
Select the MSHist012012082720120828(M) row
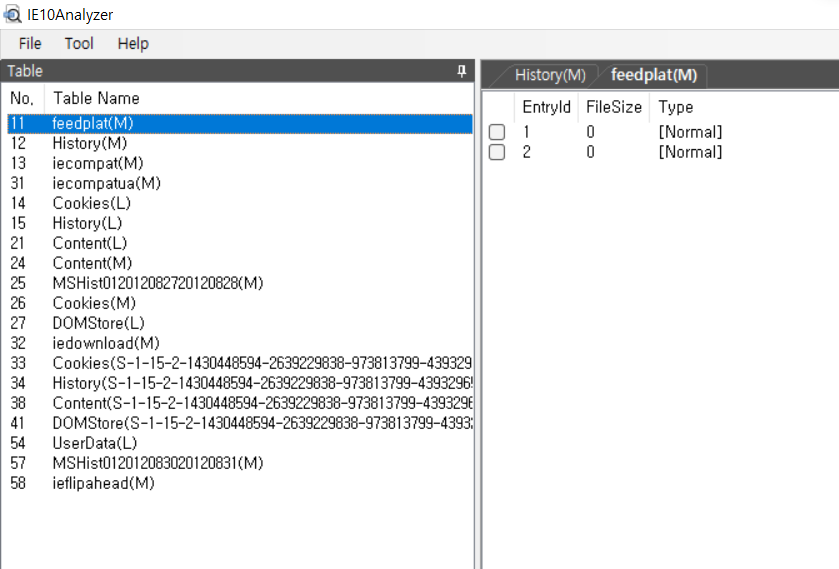240,283
